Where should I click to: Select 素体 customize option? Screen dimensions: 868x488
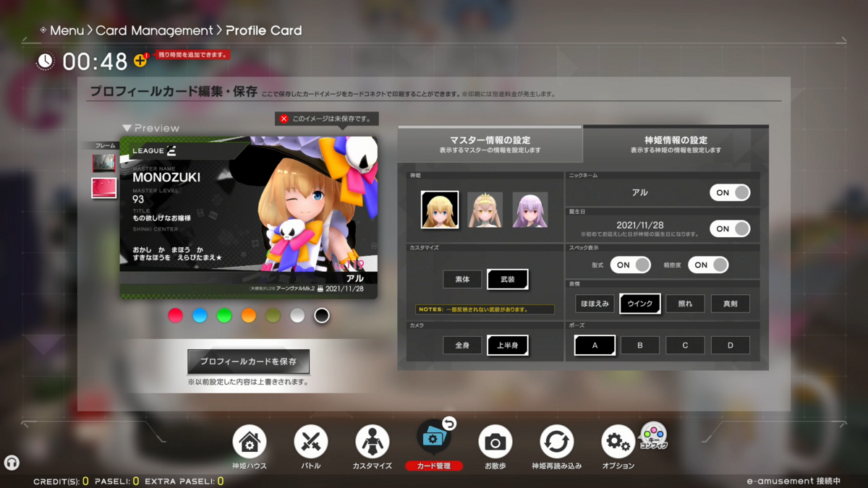[x=462, y=279]
